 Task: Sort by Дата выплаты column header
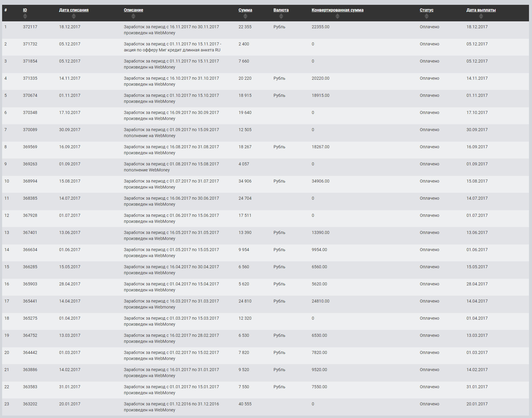481,10
